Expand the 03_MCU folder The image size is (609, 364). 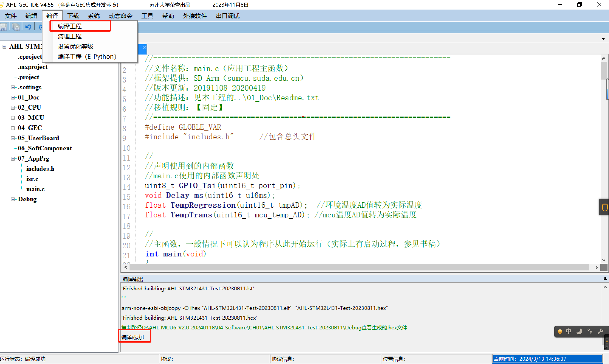pos(13,118)
